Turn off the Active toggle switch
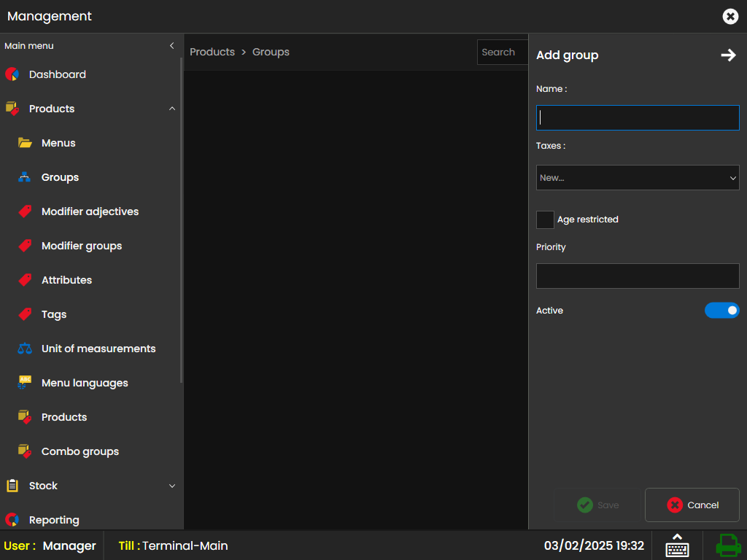The width and height of the screenshot is (747, 560). pos(721,311)
